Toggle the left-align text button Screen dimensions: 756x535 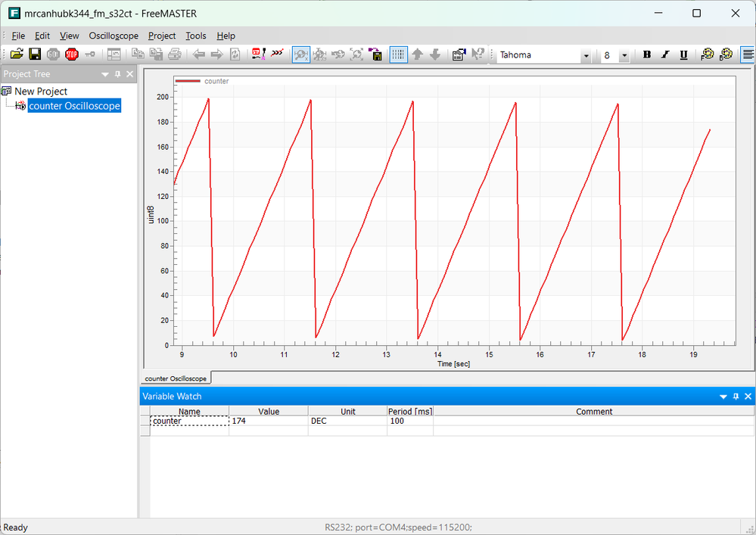pos(748,54)
